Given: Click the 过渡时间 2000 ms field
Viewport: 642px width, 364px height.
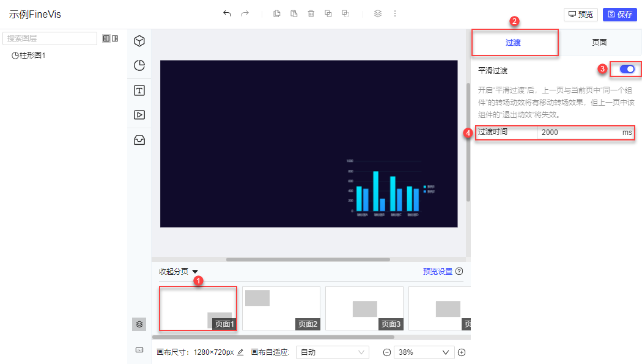Looking at the screenshot, I should tap(585, 133).
